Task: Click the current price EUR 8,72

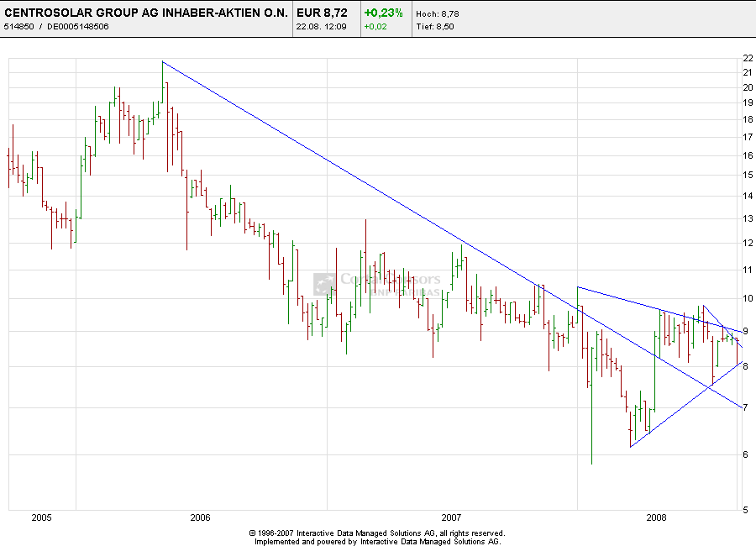Action: (322, 13)
